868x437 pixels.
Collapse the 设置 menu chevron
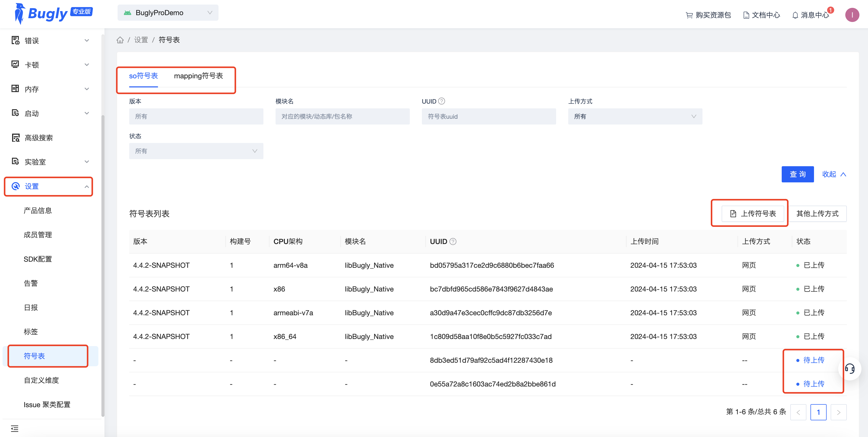click(x=87, y=187)
